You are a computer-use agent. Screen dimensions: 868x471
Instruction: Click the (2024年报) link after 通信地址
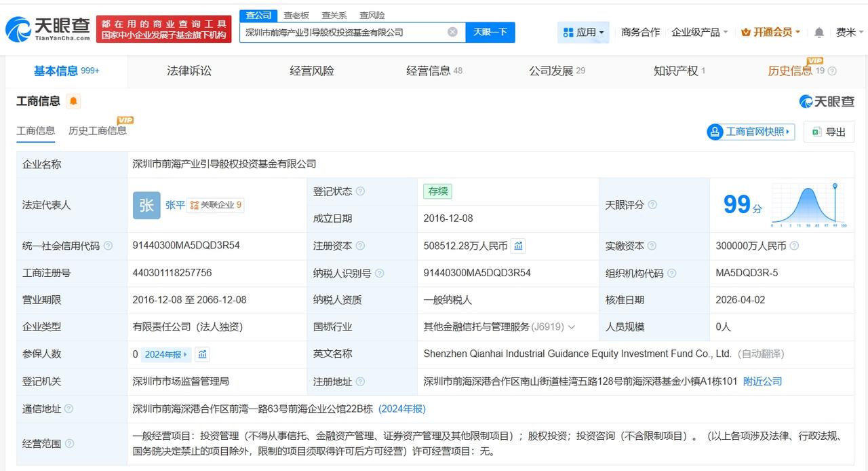tap(402, 409)
